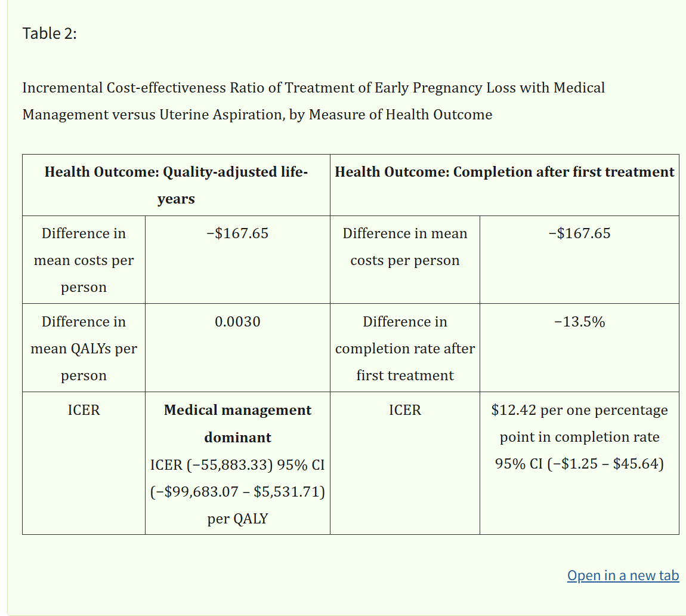This screenshot has height=616, width=686.
Task: Select the Quality-adjusted life-years column header
Action: [176, 185]
